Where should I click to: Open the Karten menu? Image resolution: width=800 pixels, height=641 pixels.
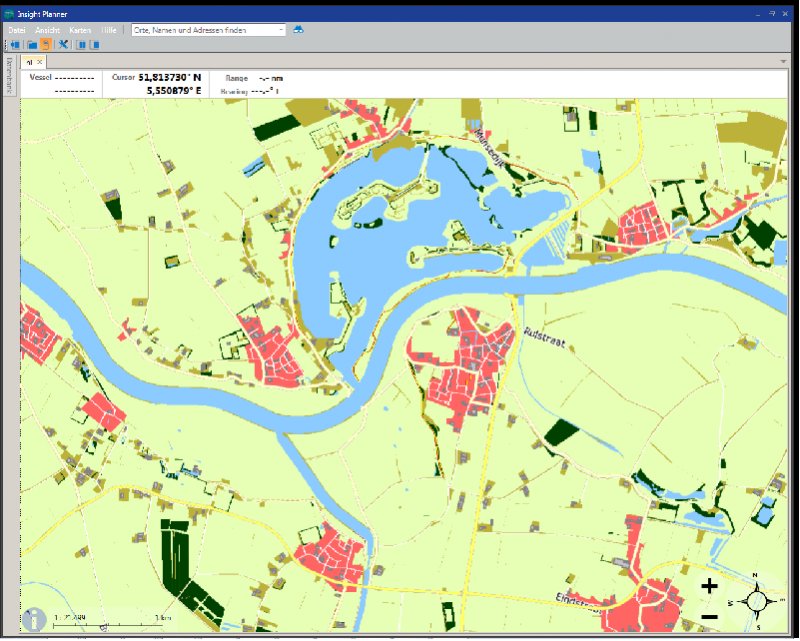point(80,30)
